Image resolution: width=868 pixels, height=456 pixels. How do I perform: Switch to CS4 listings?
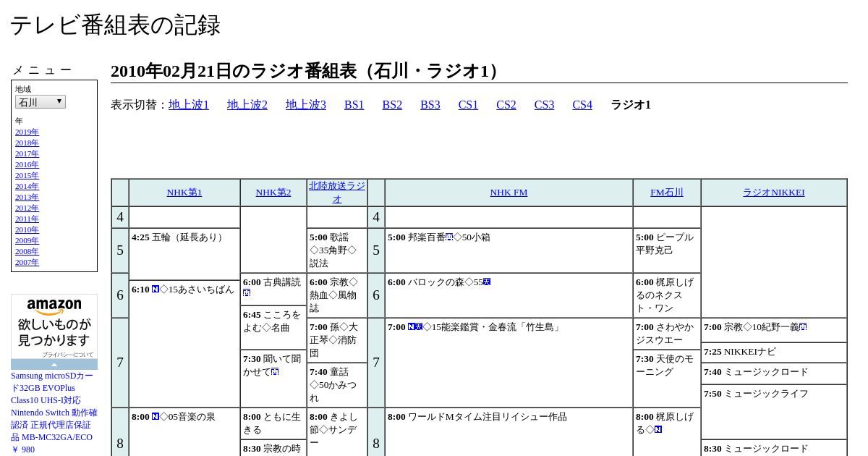coord(582,105)
